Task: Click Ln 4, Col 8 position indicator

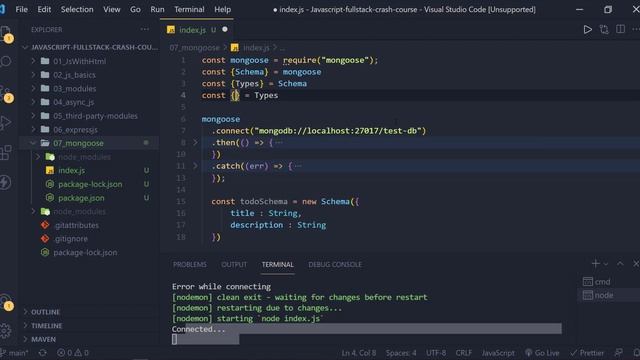Action: (x=359, y=353)
